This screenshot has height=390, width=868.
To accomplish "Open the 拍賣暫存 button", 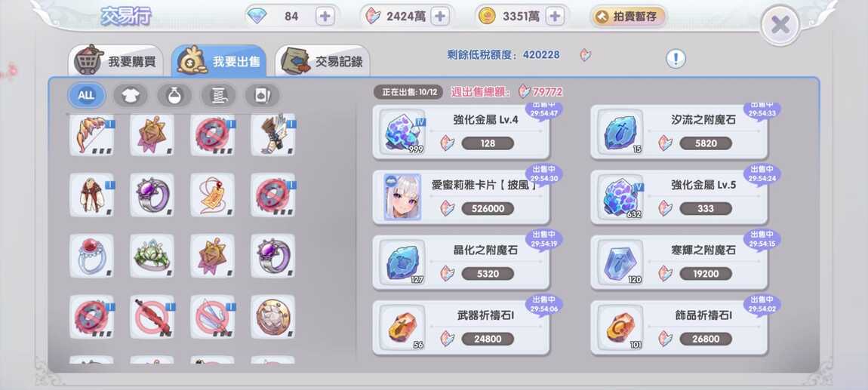I will (628, 16).
